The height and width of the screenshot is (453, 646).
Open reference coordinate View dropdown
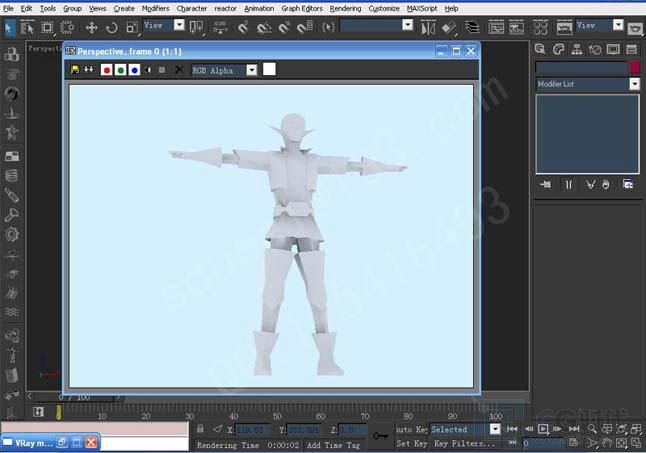[179, 26]
